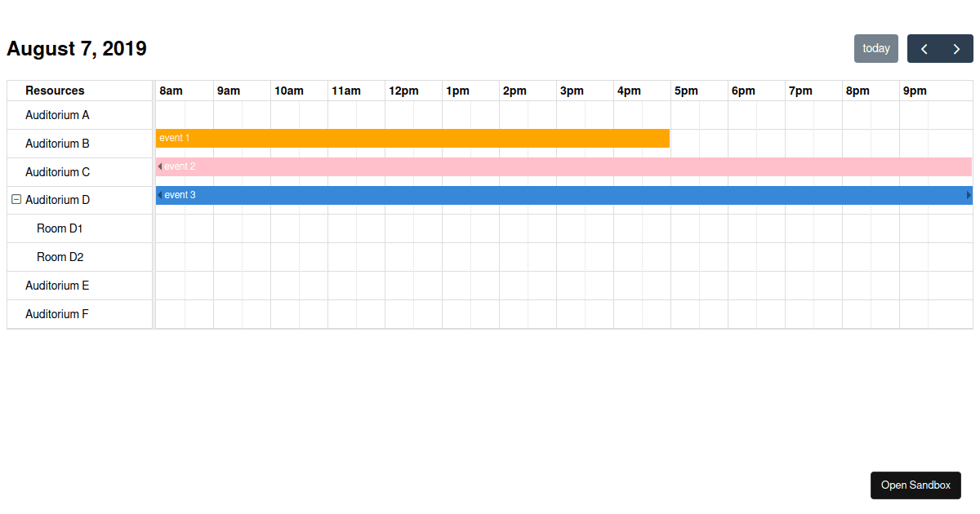
Task: Select event 1 in Auditorium B
Action: point(408,138)
